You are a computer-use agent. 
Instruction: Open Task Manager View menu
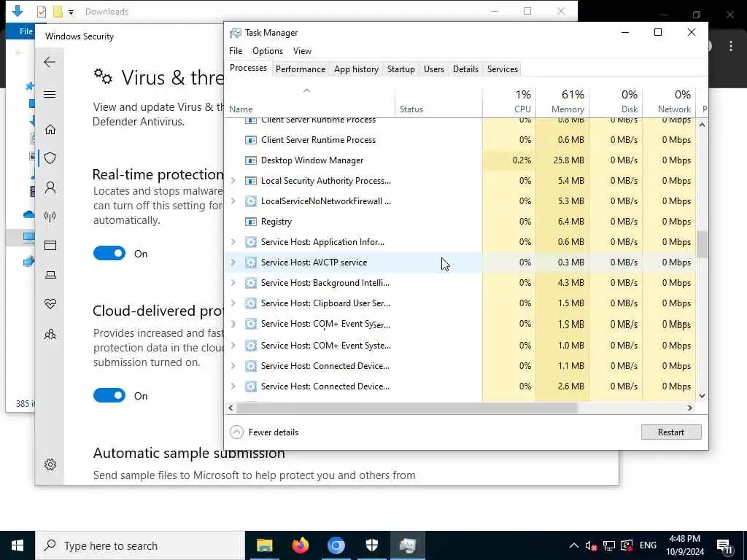[302, 51]
